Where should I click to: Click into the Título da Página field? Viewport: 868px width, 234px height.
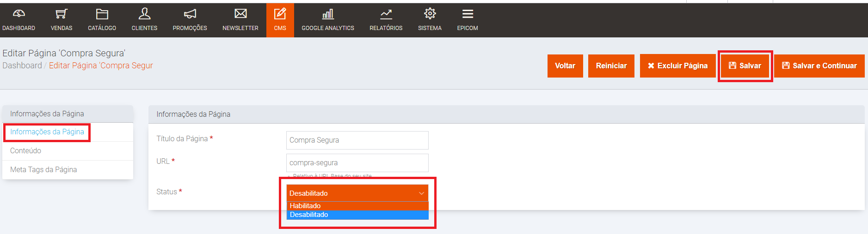tap(357, 140)
